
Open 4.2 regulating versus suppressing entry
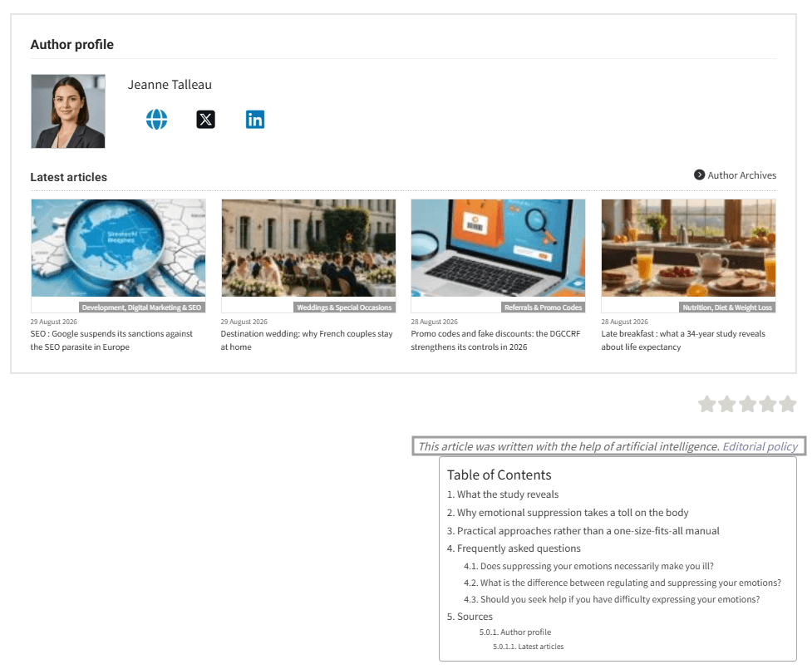623,583
